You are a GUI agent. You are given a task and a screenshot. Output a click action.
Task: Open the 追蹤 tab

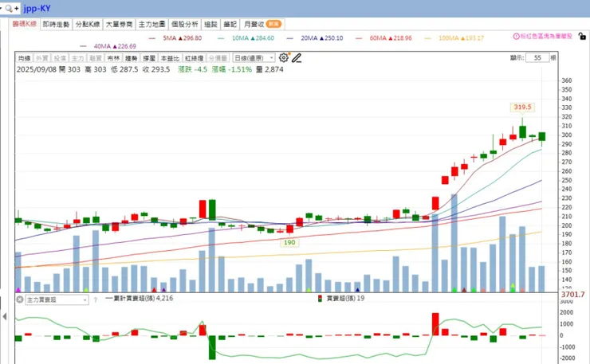coord(210,25)
